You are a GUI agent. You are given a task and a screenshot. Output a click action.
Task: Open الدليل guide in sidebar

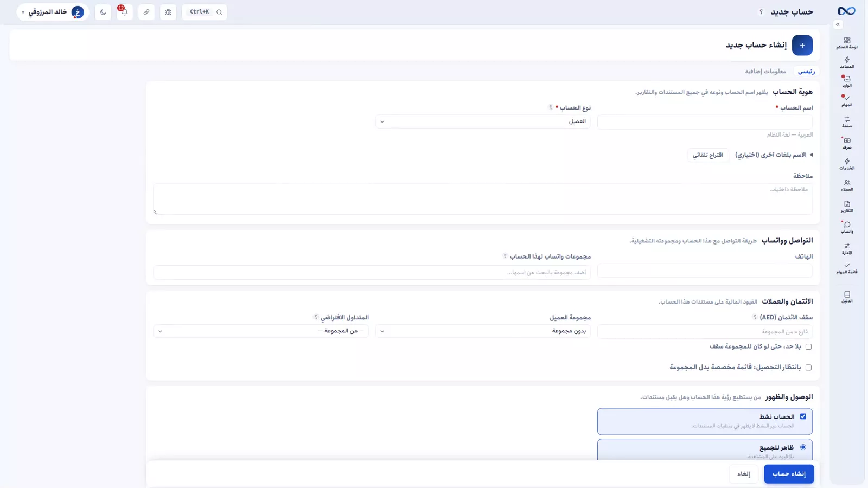tap(847, 297)
